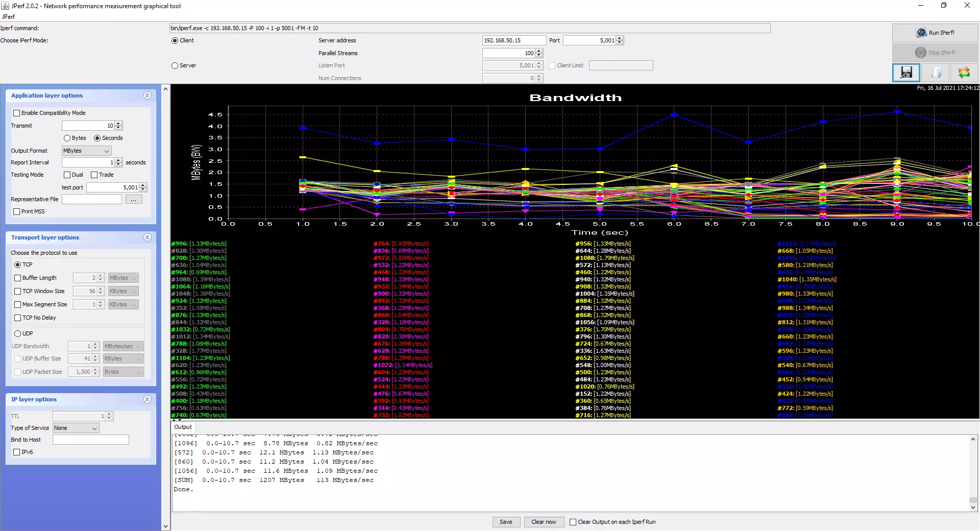Click the [SUM] output line
Screen dimensions: 980x531
(x=274, y=480)
